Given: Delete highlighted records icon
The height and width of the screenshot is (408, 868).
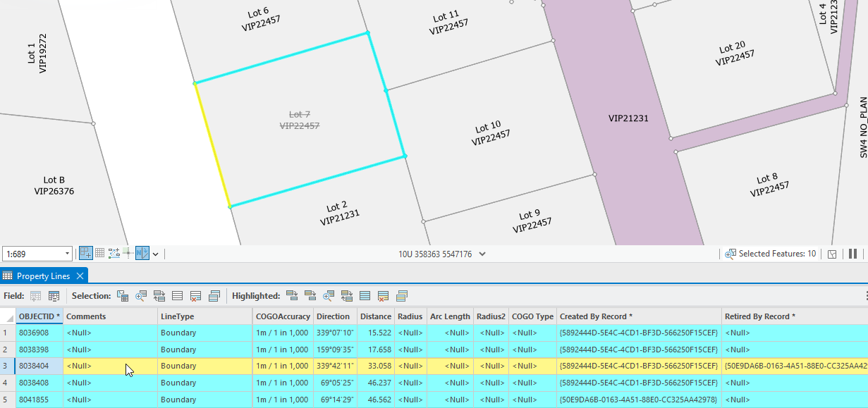Looking at the screenshot, I should click(x=384, y=296).
